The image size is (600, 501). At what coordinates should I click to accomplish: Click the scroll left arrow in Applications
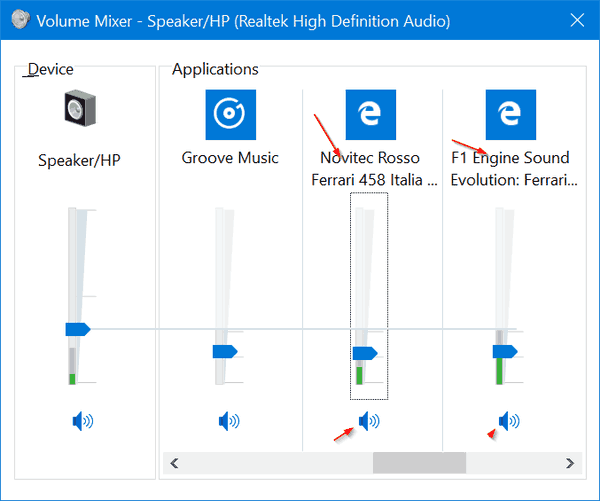point(174,463)
